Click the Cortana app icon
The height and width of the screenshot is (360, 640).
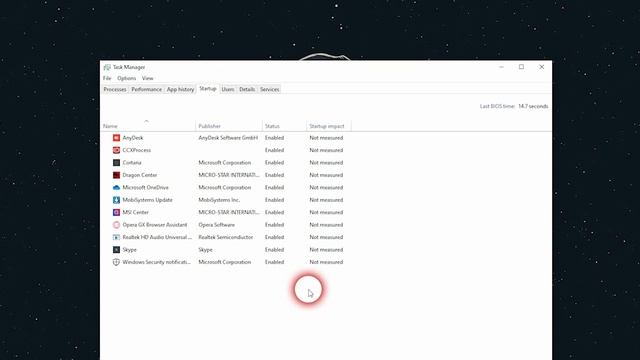(116, 163)
